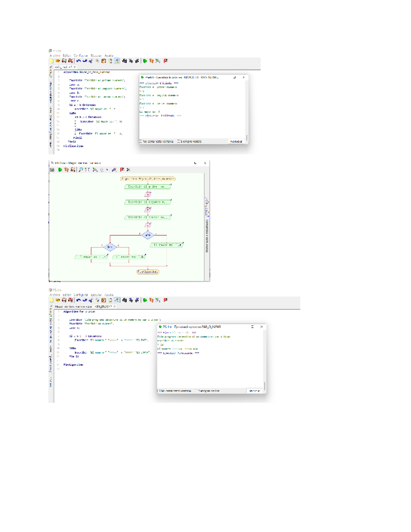
Task: Click the Open file icon in bottom PSeInt toolbar
Action: tap(58, 300)
